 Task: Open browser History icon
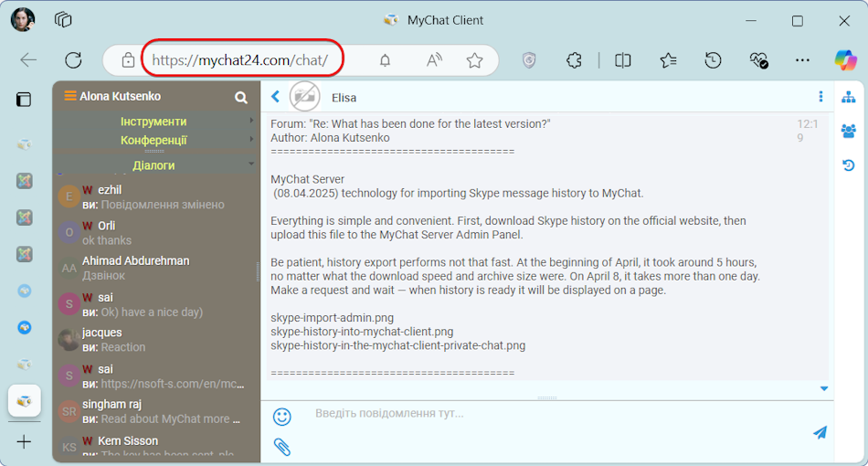point(713,59)
